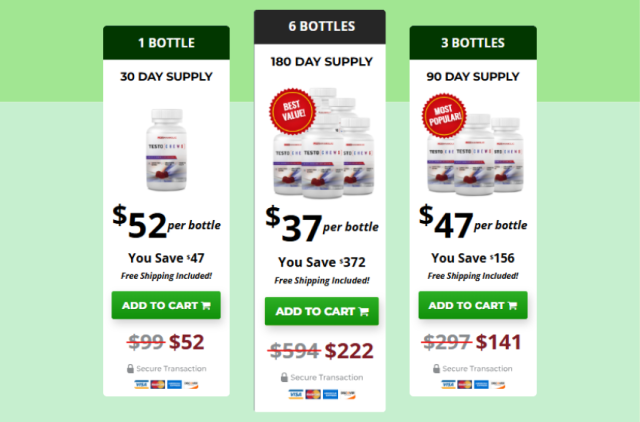The image size is (640, 422).
Task: Click the lock icon under 3 Bottles
Action: coord(436,369)
